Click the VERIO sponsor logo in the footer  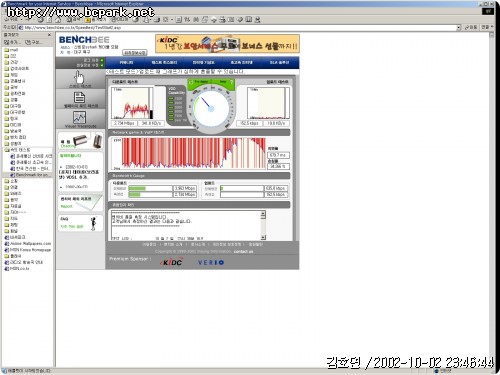coord(211,263)
